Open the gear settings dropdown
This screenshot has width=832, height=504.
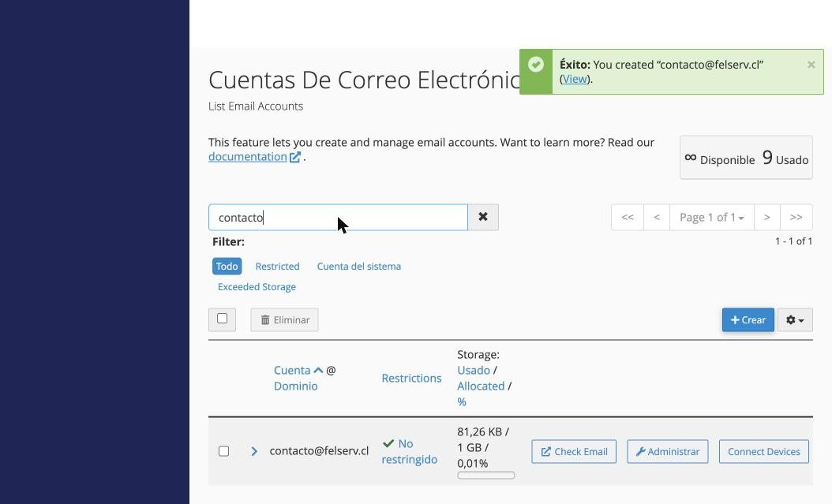click(x=795, y=320)
